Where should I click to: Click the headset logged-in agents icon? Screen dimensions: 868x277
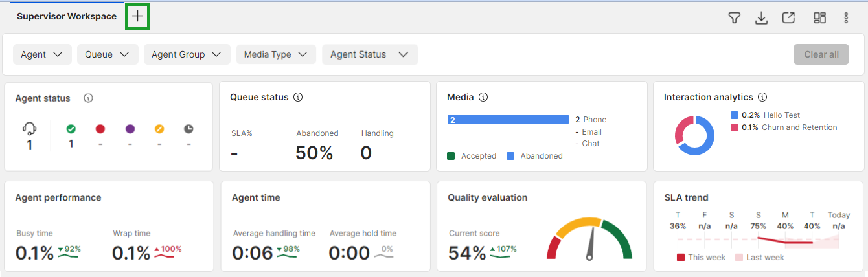tap(29, 128)
